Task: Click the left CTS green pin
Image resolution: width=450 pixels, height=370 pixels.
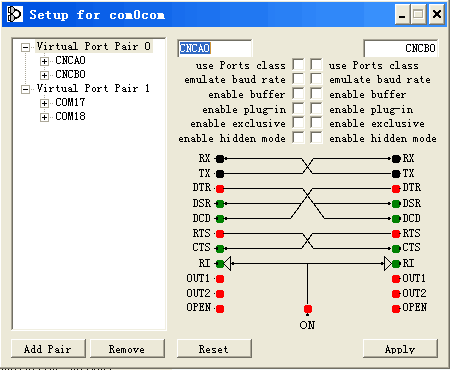Action: click(220, 249)
